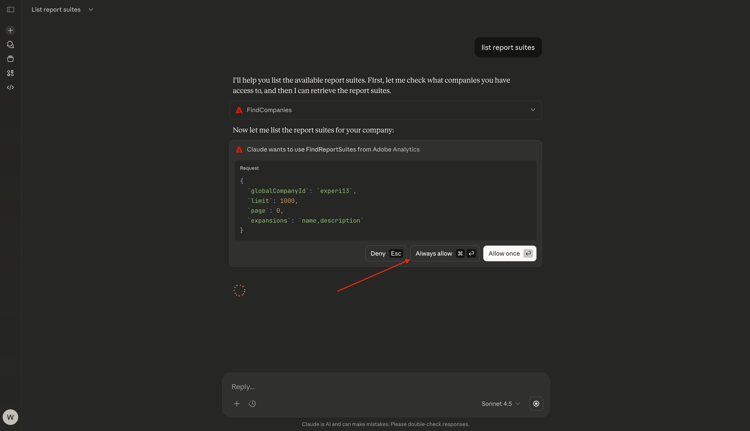Image resolution: width=750 pixels, height=431 pixels.
Task: Click the 'list report suites' user message
Action: point(508,47)
